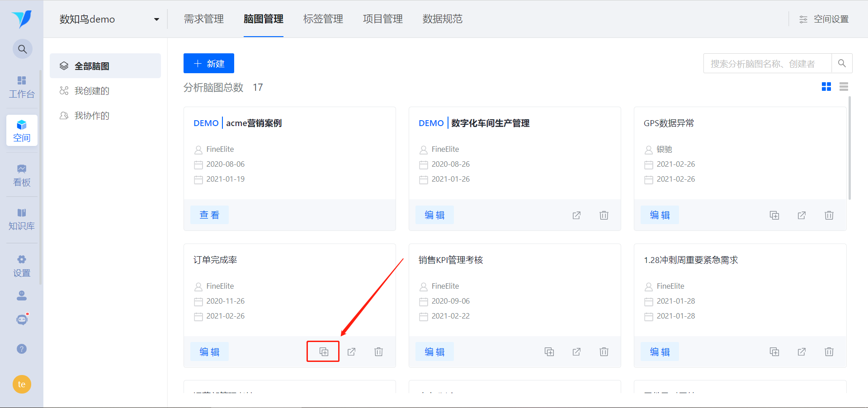Select 空间 in the sidebar
The image size is (868, 408).
pos(22,131)
